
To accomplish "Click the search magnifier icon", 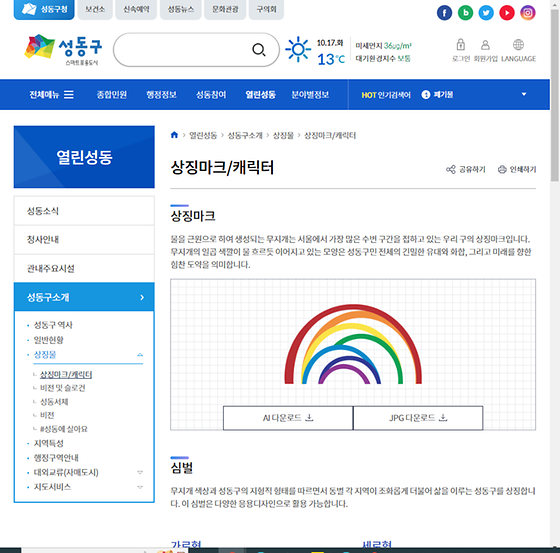I will click(259, 50).
